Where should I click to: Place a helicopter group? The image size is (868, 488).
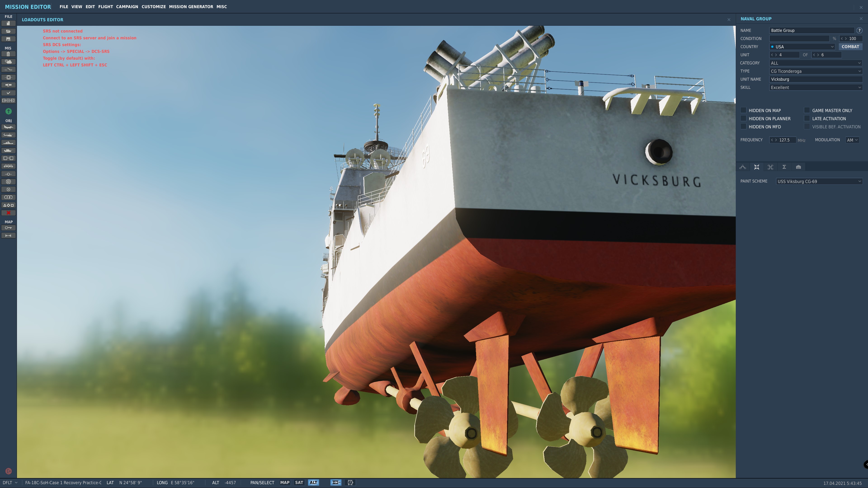[8, 135]
